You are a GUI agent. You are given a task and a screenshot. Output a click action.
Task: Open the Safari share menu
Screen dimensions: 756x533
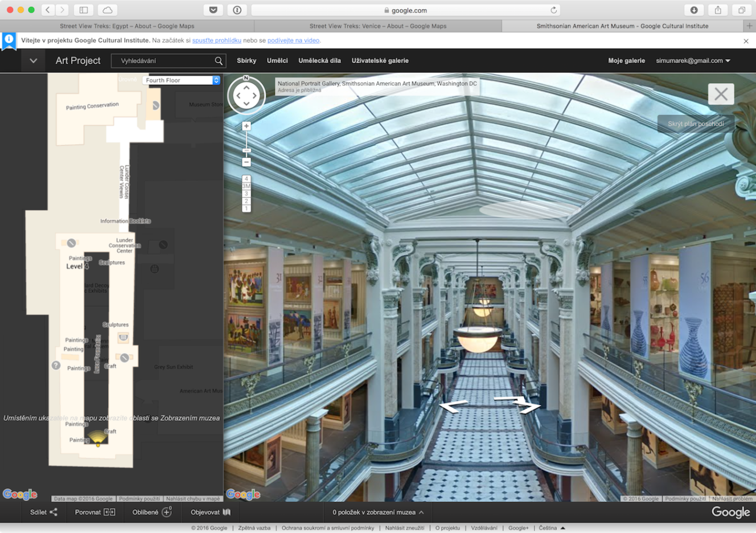(x=718, y=10)
